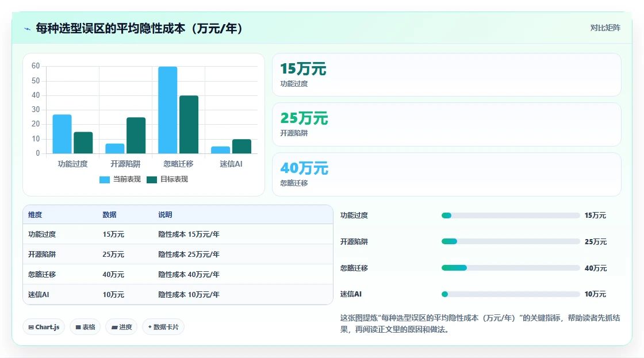Screen dimensions: 644x358
Task: Click the summary paragraph starting 这张图提炼
Action: (x=480, y=324)
